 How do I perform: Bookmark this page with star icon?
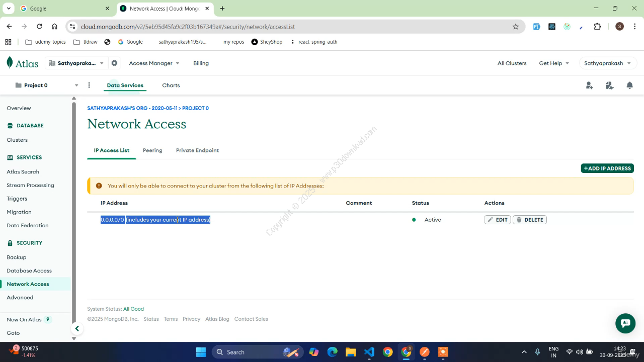[515, 27]
